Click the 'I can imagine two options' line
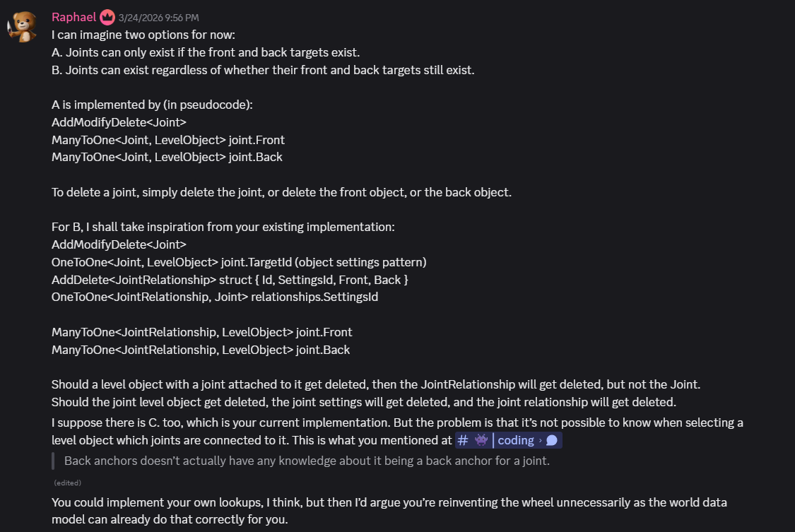795x532 pixels. coord(143,35)
